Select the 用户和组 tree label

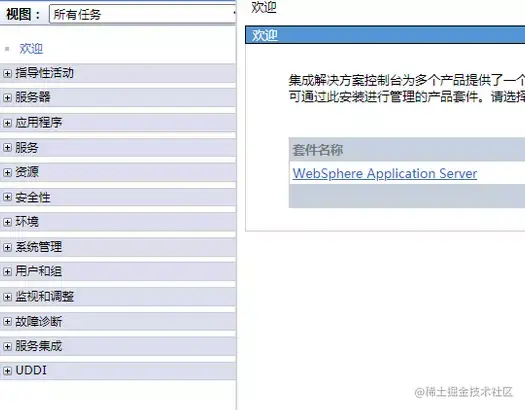[x=39, y=271]
